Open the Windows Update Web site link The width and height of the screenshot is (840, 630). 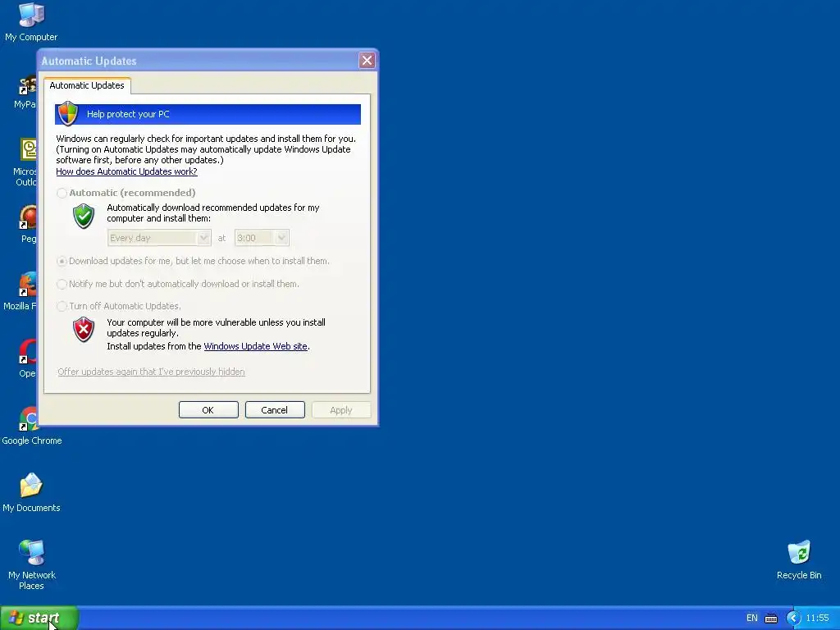(x=256, y=346)
